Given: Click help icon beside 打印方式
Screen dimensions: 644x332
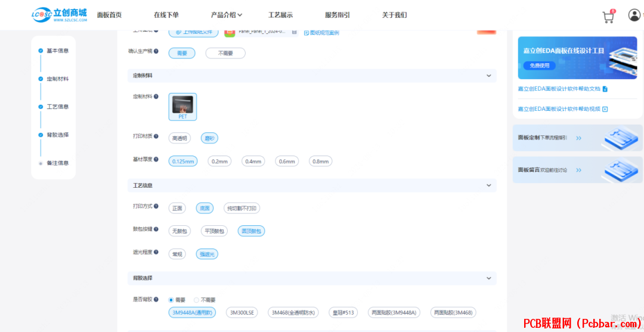Looking at the screenshot, I should [x=156, y=206].
